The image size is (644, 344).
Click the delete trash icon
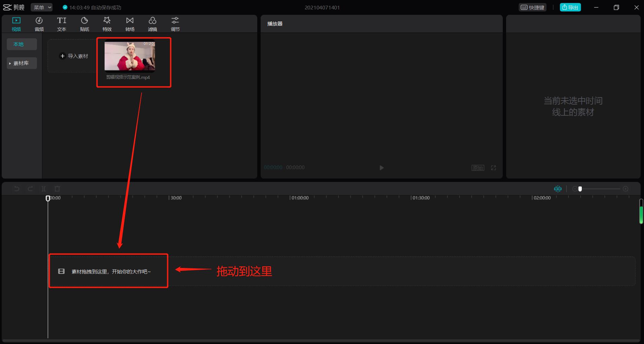pos(57,189)
